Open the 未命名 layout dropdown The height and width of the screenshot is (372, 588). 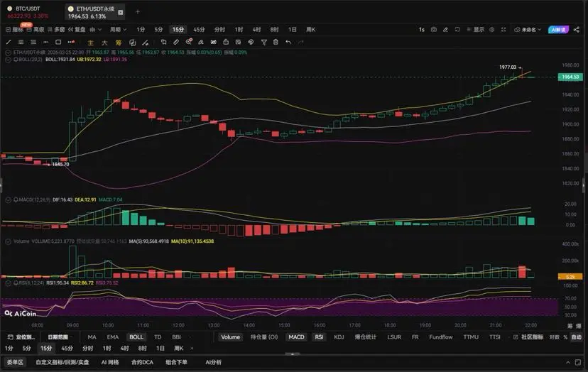click(527, 29)
